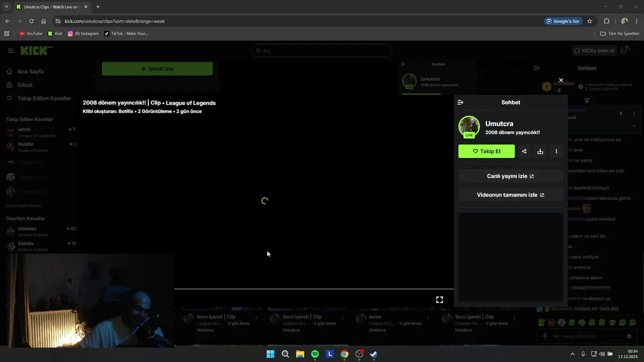Open Chrome's three-dot menu
The height and width of the screenshot is (362, 644).
[636, 21]
